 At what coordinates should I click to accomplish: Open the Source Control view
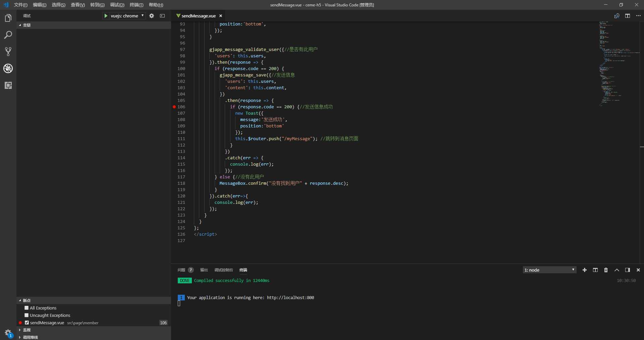(x=8, y=52)
